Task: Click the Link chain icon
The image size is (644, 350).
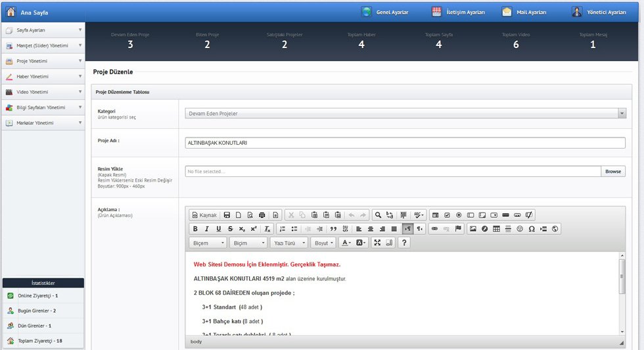Action: [434, 229]
